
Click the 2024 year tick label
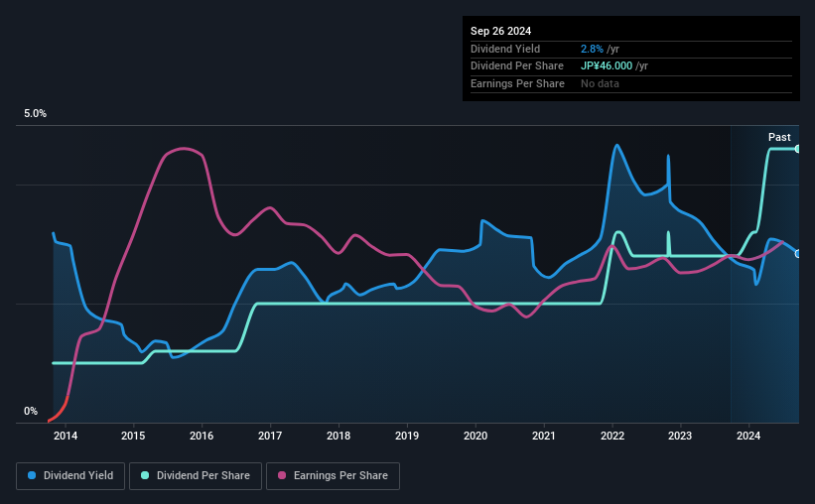tap(748, 436)
